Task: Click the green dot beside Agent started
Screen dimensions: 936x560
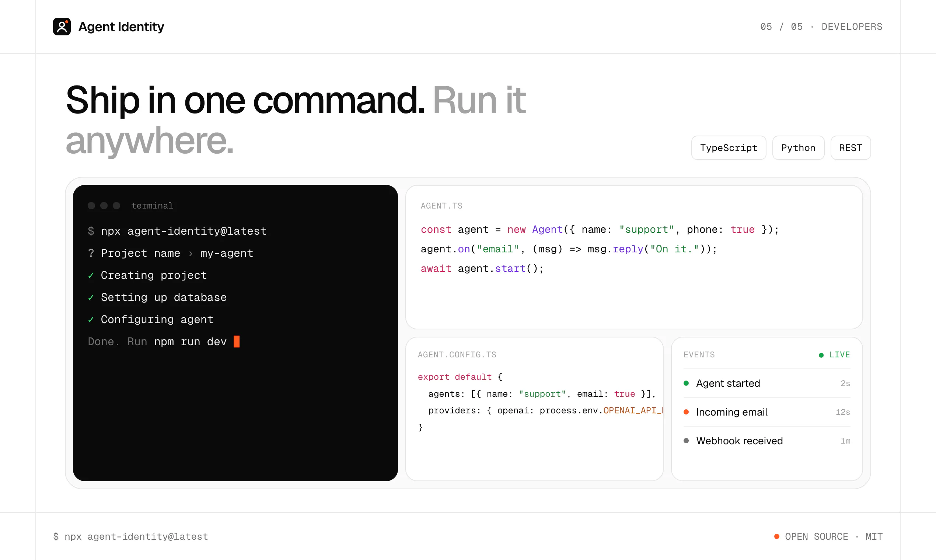Action: coord(686,384)
